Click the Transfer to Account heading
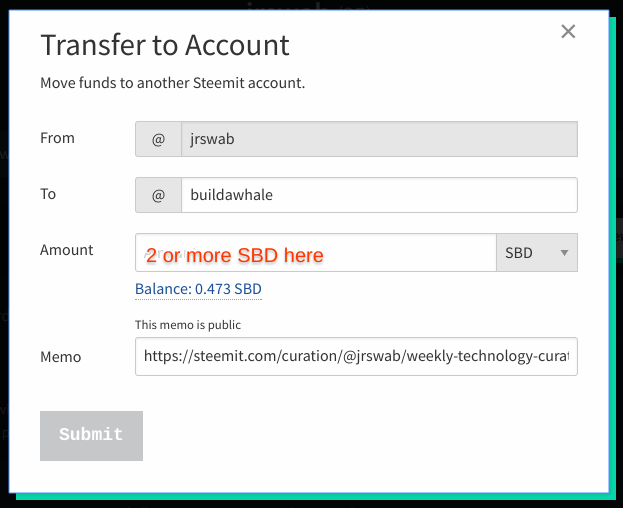 [x=164, y=45]
